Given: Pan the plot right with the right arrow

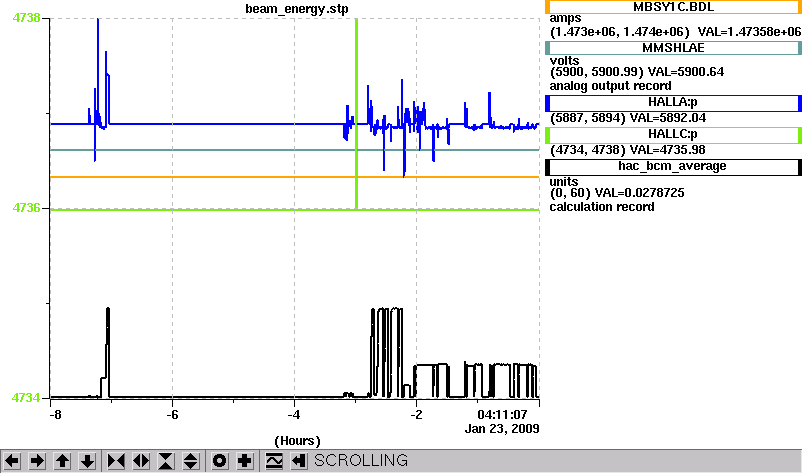Looking at the screenshot, I should click(x=37, y=461).
